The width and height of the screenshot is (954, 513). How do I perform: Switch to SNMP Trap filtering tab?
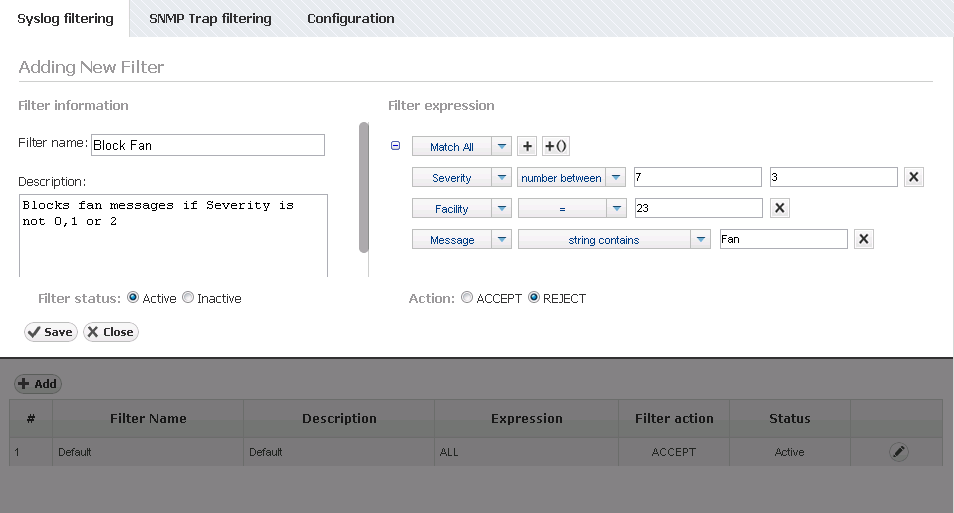(x=210, y=19)
